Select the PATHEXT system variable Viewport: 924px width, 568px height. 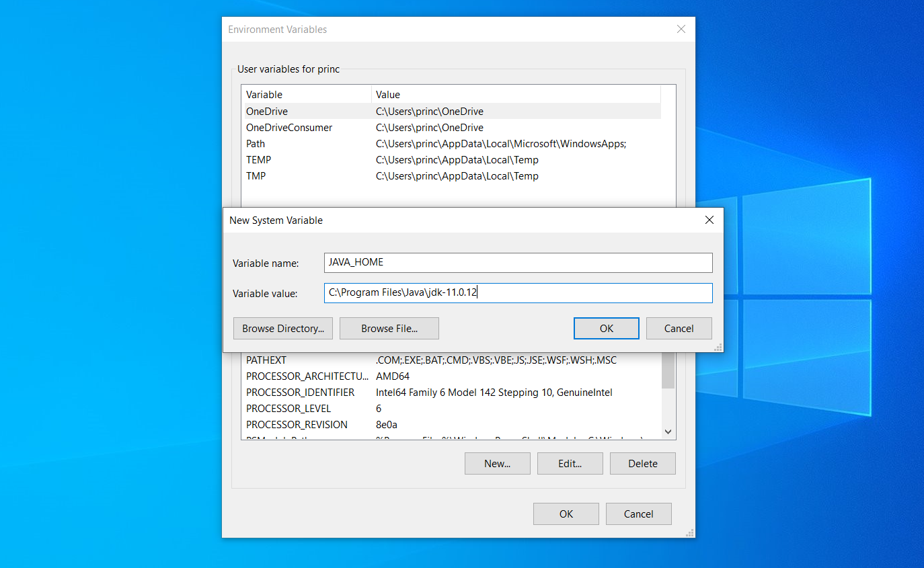click(x=451, y=360)
